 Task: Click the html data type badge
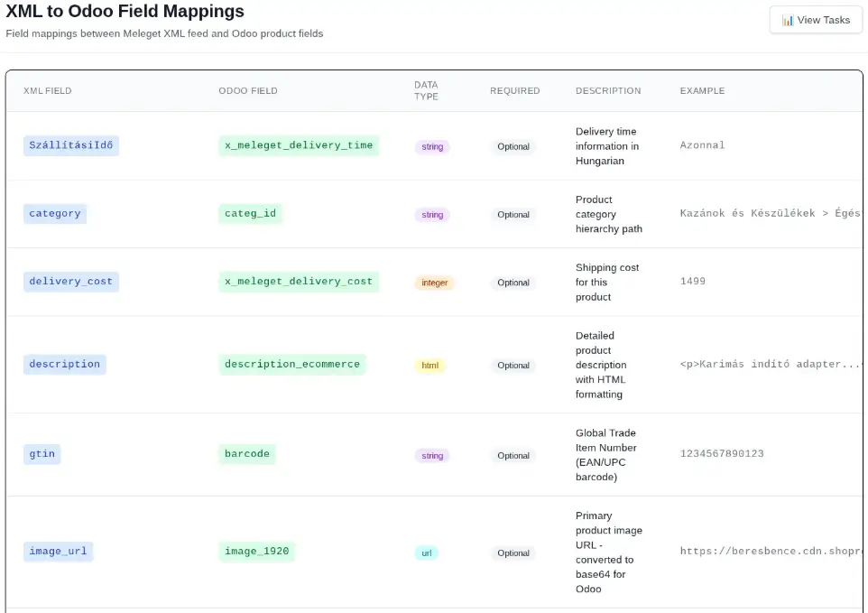(x=430, y=366)
